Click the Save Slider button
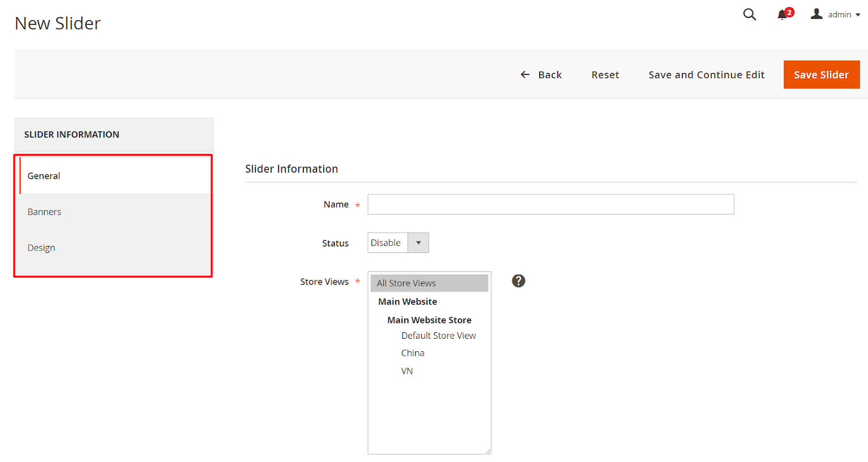This screenshot has width=868, height=462. coord(821,74)
